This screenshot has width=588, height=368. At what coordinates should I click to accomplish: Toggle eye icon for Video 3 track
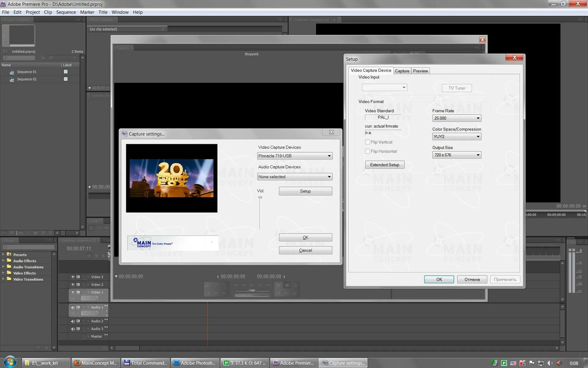(x=73, y=277)
